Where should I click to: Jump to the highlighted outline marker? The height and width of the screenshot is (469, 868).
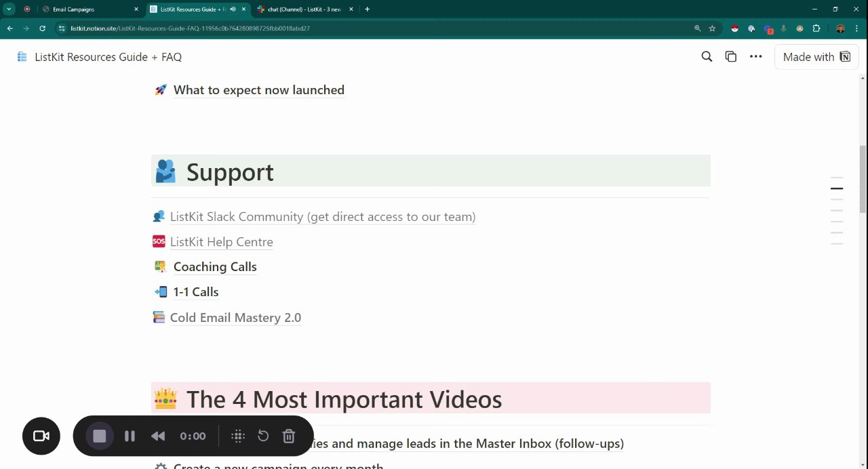[x=837, y=188]
